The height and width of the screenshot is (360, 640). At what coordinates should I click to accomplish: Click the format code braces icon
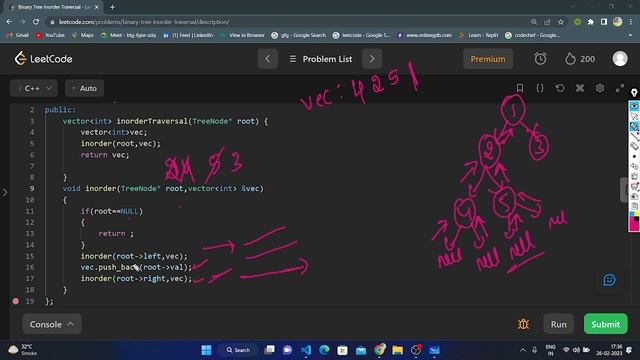point(540,88)
